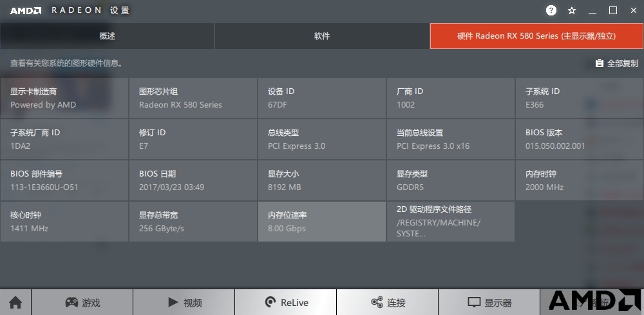Open the 连接 connect section
This screenshot has height=315, width=644.
coord(387,303)
